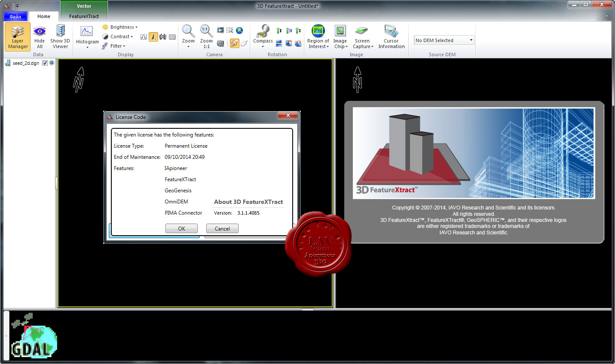
Task: Expand Screen Capture dropdown arrow
Action: tap(372, 47)
